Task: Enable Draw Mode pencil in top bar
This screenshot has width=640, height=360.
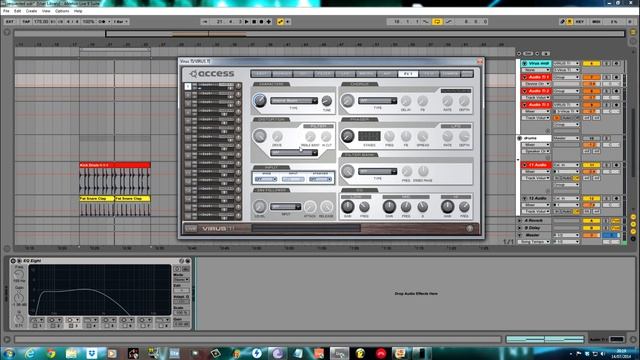Action: [x=562, y=22]
